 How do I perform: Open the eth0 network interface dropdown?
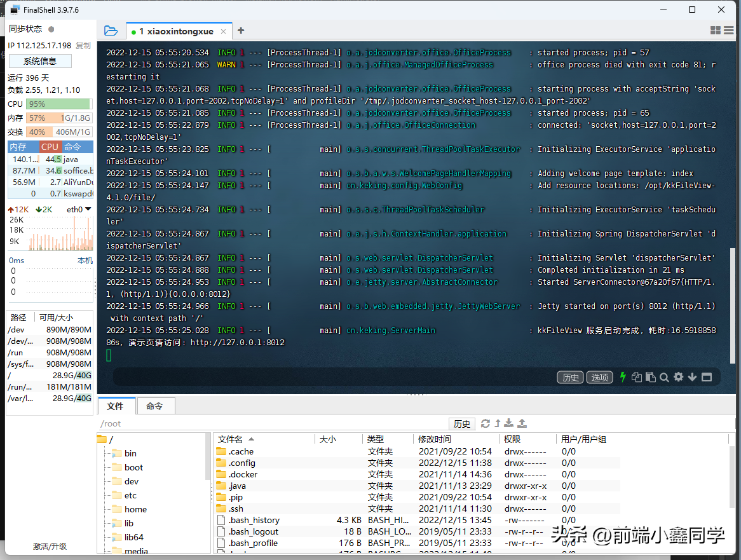click(78, 209)
